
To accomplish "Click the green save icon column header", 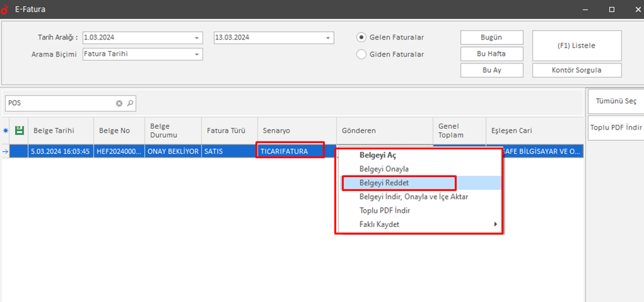I will (x=19, y=131).
